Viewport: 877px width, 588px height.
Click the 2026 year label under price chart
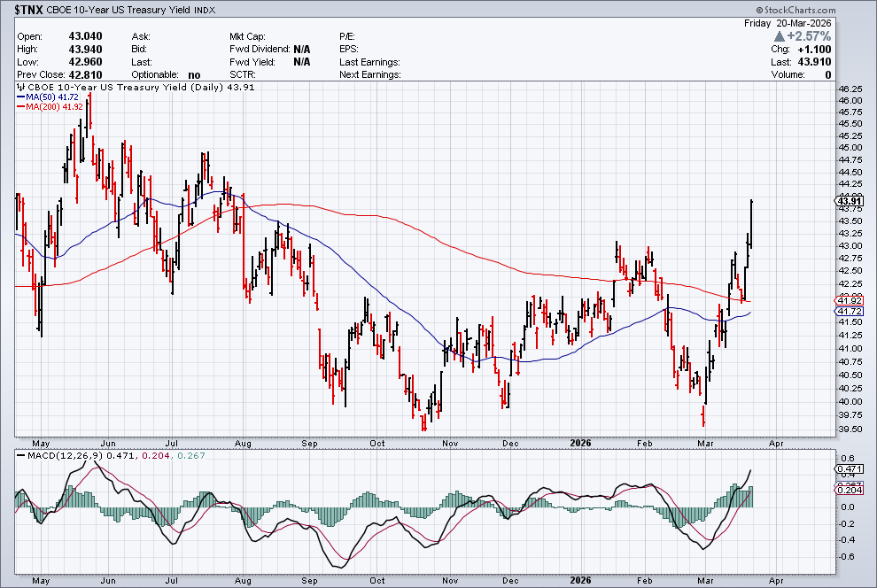click(x=580, y=444)
